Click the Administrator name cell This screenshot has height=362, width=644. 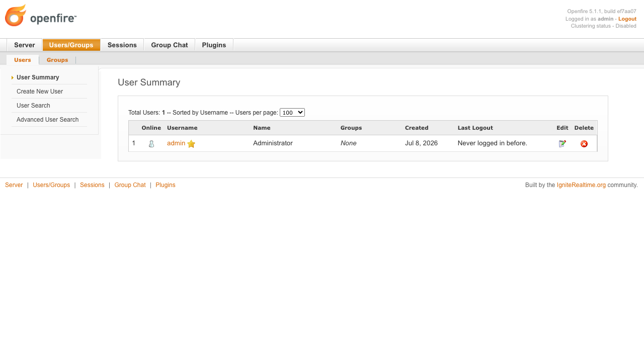(273, 143)
